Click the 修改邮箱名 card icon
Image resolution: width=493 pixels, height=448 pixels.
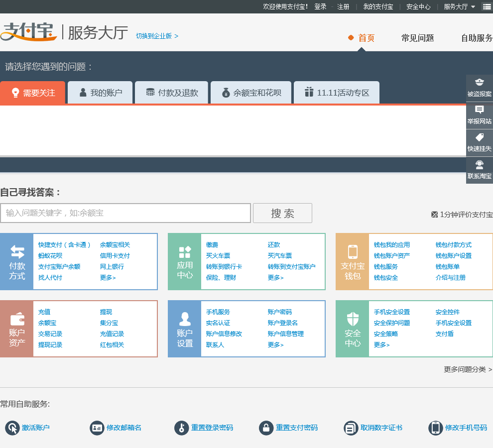pyautogui.click(x=97, y=428)
